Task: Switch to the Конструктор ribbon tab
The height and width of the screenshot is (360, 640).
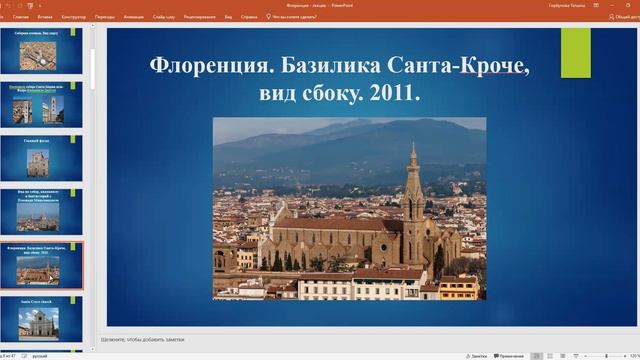Action: pos(73,17)
